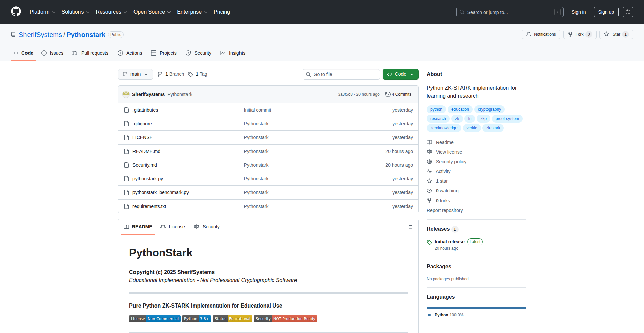This screenshot has height=333, width=644.
Task: Click the Python language bar
Action: (x=476, y=308)
